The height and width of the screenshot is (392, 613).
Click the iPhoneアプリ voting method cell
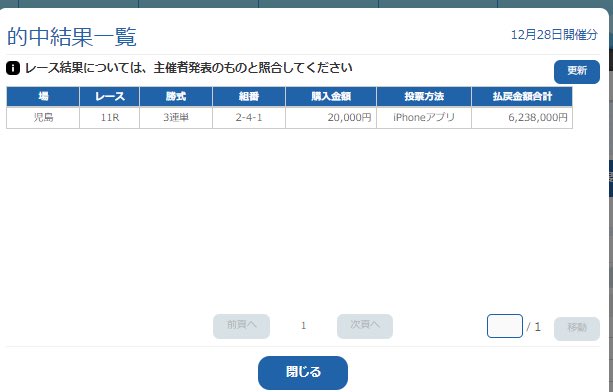[x=424, y=117]
